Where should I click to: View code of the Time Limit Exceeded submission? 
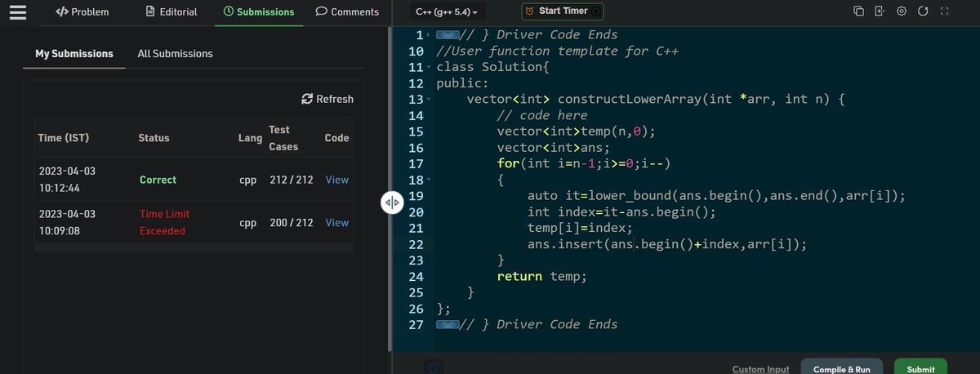pyautogui.click(x=336, y=222)
